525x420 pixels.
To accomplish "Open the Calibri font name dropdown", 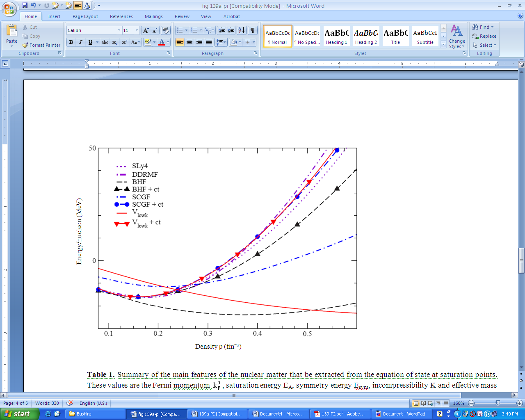I will coord(119,30).
